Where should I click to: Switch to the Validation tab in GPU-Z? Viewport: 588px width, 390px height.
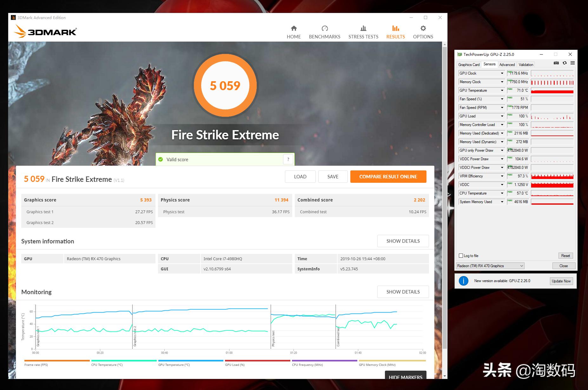coord(525,64)
